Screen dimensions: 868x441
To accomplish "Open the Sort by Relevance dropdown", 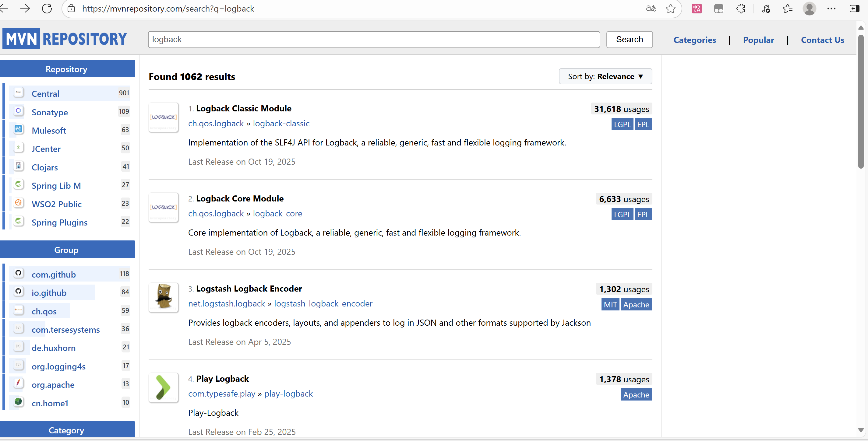I will click(x=605, y=76).
